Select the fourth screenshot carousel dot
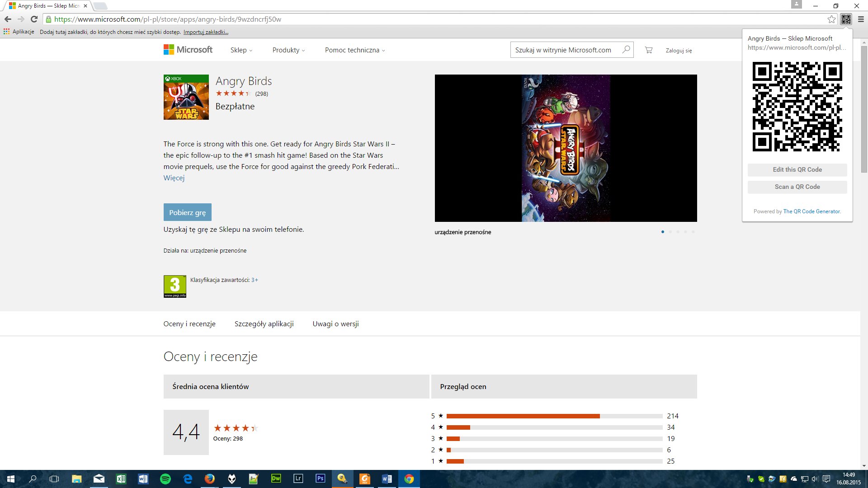Screen dimensions: 868x488 (x=685, y=232)
